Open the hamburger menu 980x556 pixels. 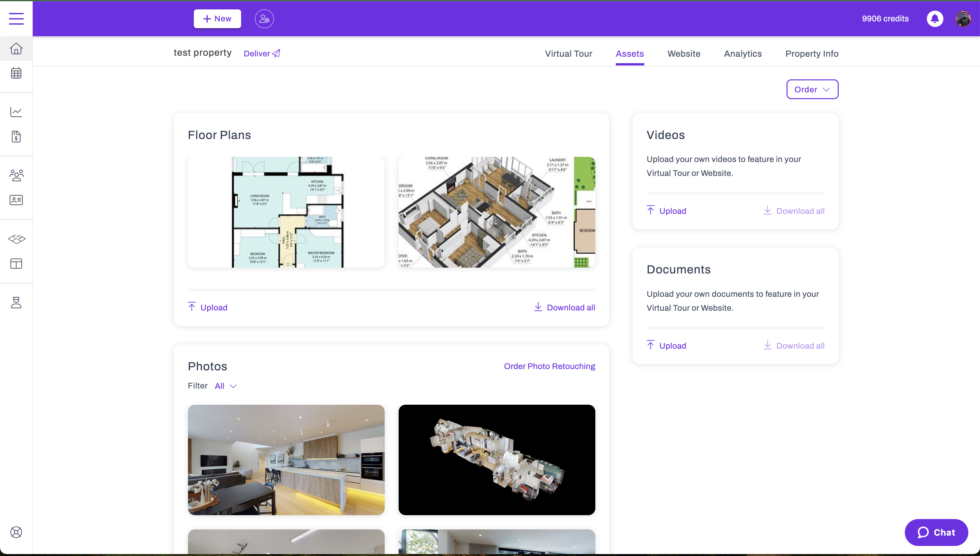click(16, 18)
